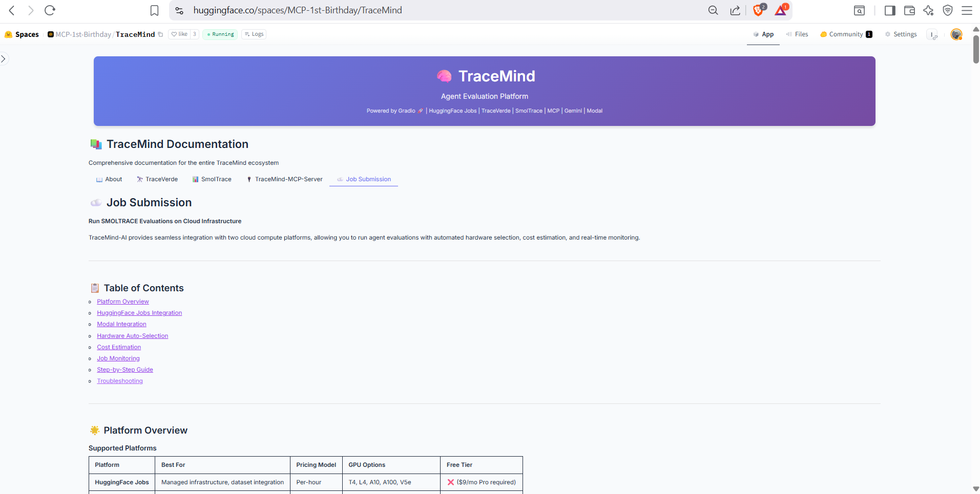Open Leo AI assistant sparkle icon
This screenshot has height=494, width=980.
[928, 10]
